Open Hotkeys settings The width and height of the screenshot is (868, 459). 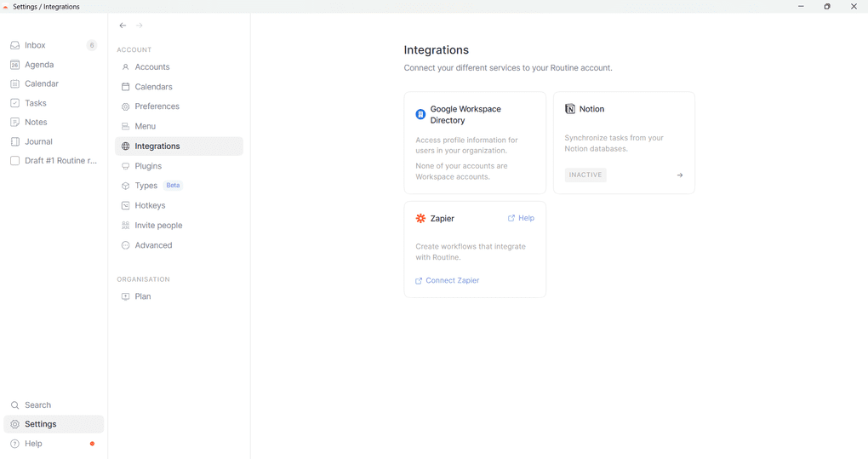[x=179, y=205]
